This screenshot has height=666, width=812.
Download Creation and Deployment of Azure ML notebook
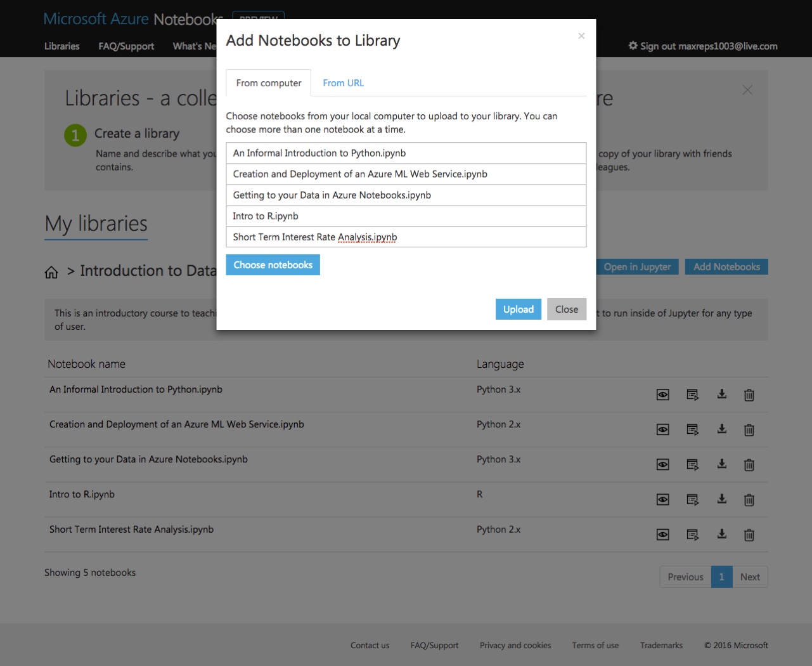point(721,429)
